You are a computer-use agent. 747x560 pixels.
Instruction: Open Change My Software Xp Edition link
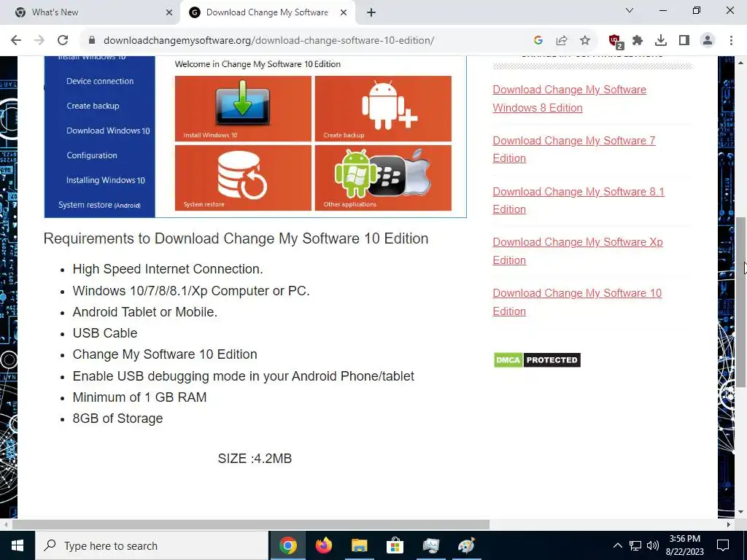click(x=578, y=251)
